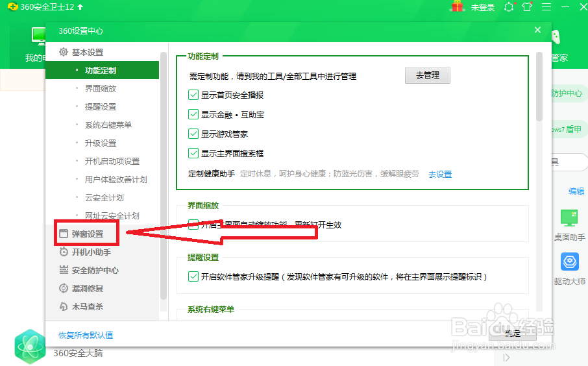Click the notification bell icon in title bar
Viewport: 588px width, 366px height.
[x=509, y=6]
